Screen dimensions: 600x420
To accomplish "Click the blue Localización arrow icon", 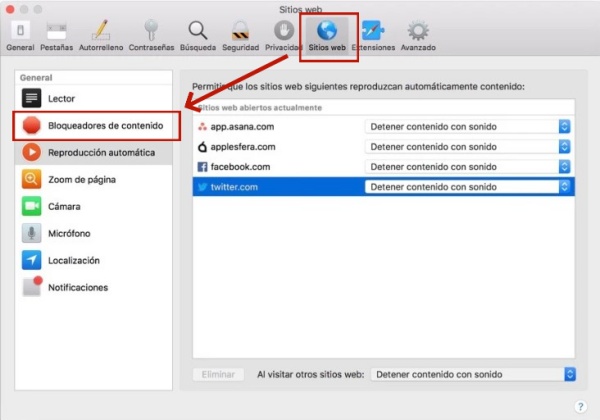I will click(31, 260).
